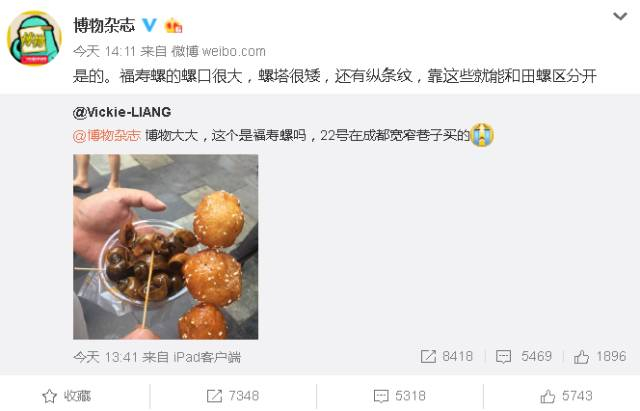Click the orange @博物杂志 mention link

107,135
